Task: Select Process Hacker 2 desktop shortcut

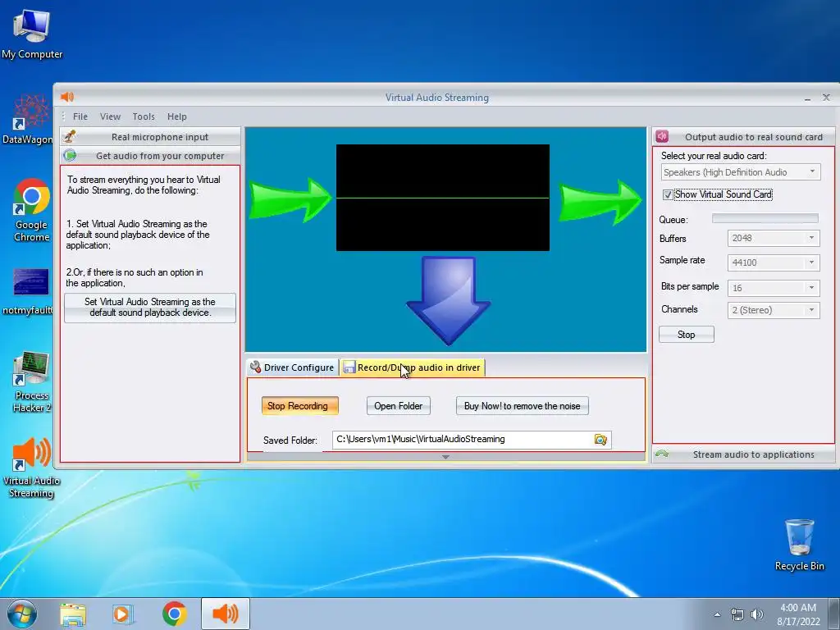Action: pos(32,381)
